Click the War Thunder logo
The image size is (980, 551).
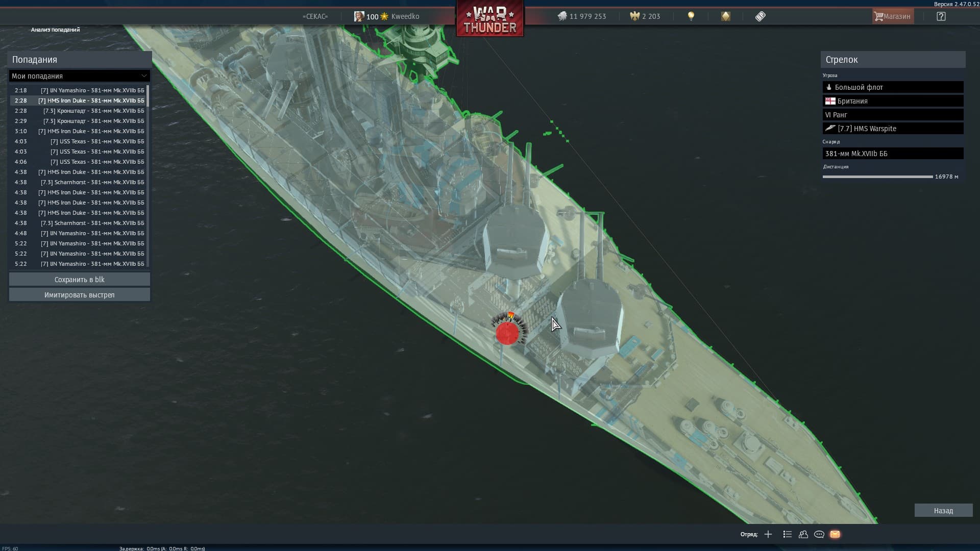pyautogui.click(x=489, y=19)
